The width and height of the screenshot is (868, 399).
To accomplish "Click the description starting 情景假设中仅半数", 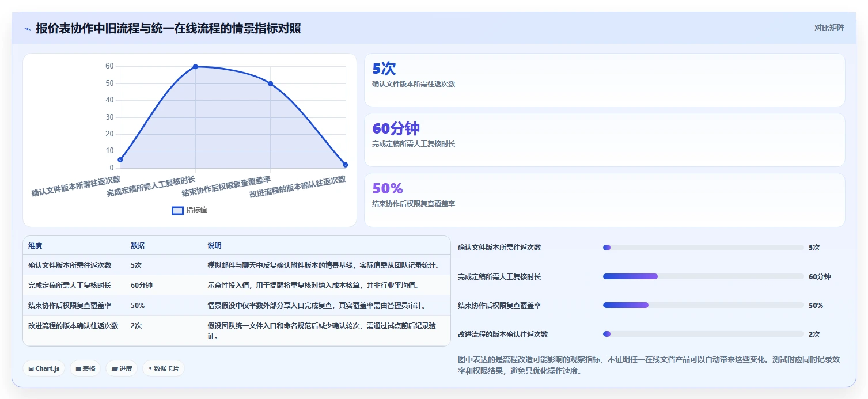I will [317, 305].
